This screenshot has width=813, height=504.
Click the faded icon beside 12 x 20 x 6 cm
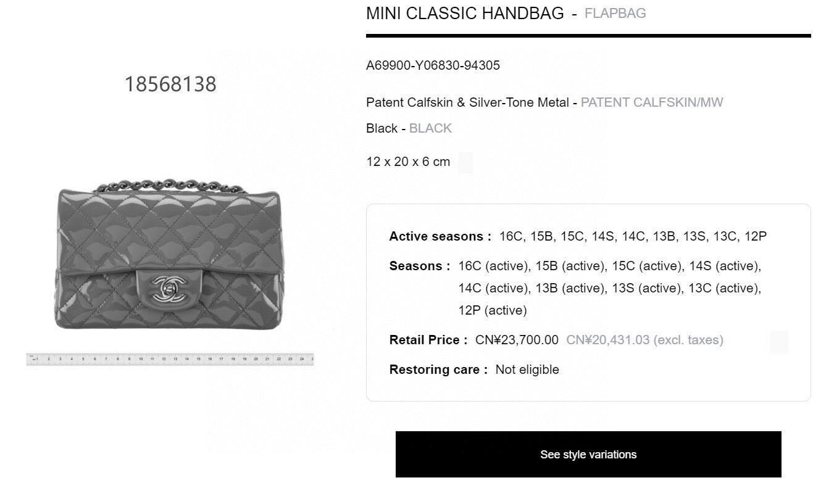tap(465, 163)
